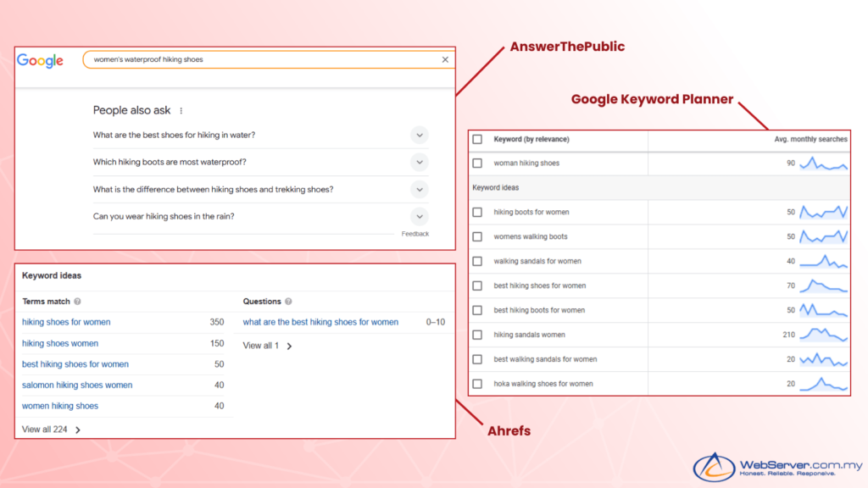This screenshot has width=868, height=488.
Task: Expand 'Can you wear hiking shoes in the rain?'
Action: (419, 216)
